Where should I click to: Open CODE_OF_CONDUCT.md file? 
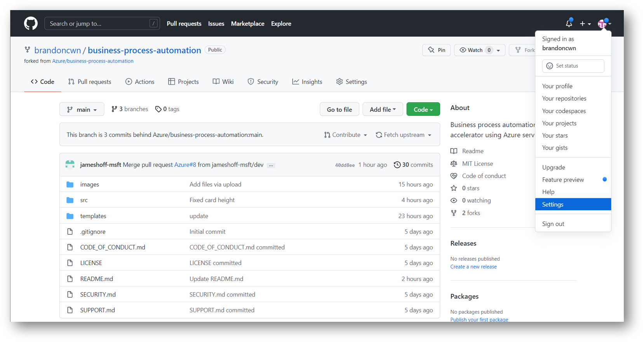113,247
